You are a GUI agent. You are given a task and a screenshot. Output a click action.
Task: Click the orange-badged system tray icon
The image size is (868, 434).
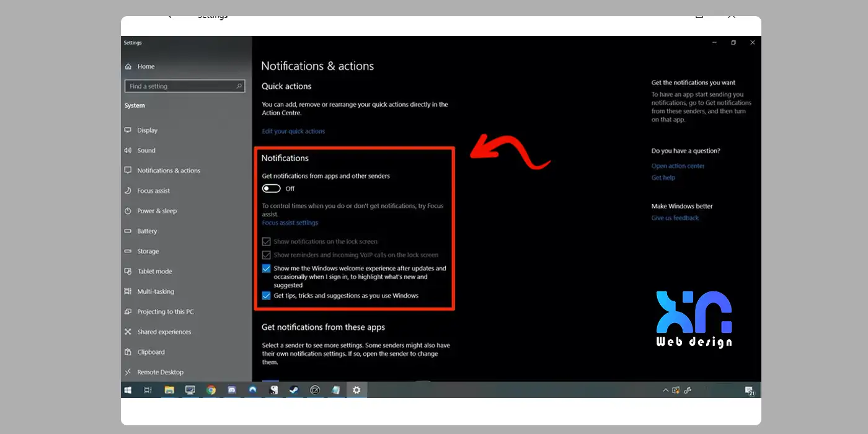click(676, 390)
